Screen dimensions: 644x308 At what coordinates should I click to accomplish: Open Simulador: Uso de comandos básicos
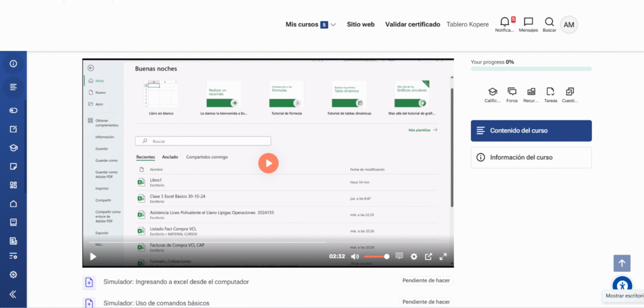pyautogui.click(x=156, y=303)
